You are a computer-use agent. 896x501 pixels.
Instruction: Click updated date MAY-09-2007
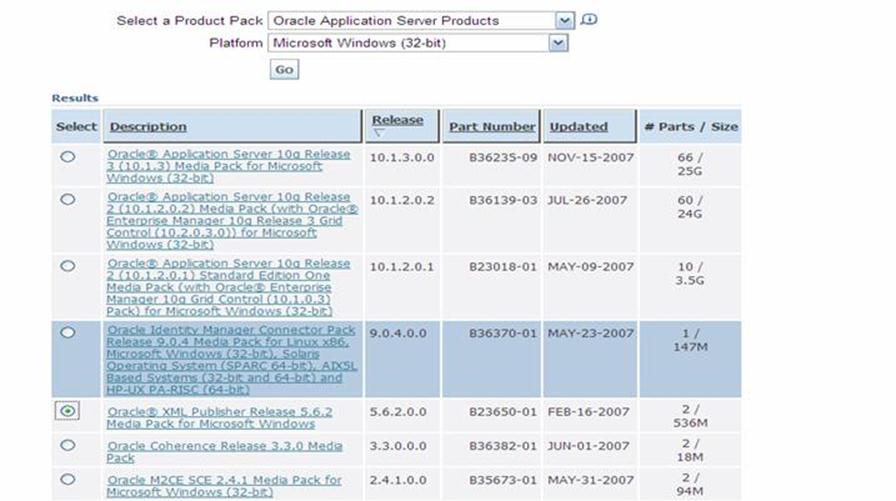tap(591, 266)
